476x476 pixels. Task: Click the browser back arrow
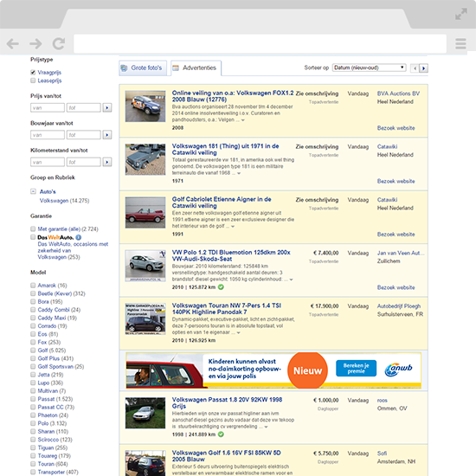click(13, 44)
